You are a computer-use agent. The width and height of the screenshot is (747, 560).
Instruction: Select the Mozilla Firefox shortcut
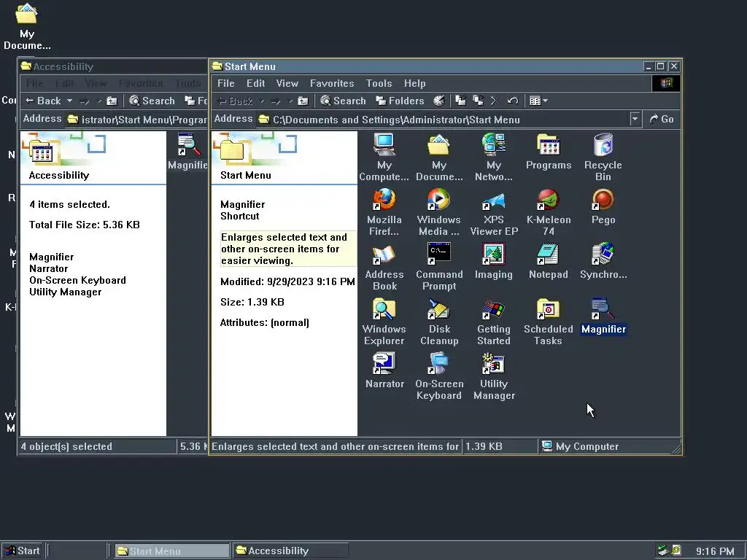click(384, 211)
